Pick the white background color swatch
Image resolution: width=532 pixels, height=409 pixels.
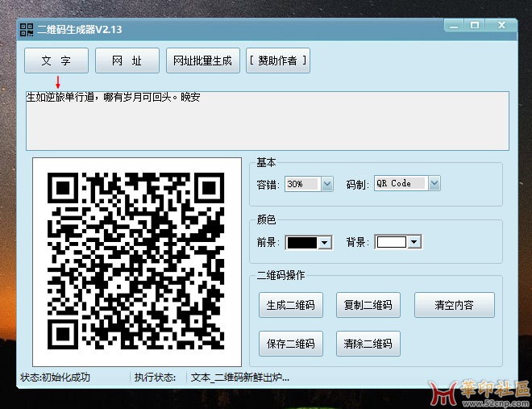392,242
